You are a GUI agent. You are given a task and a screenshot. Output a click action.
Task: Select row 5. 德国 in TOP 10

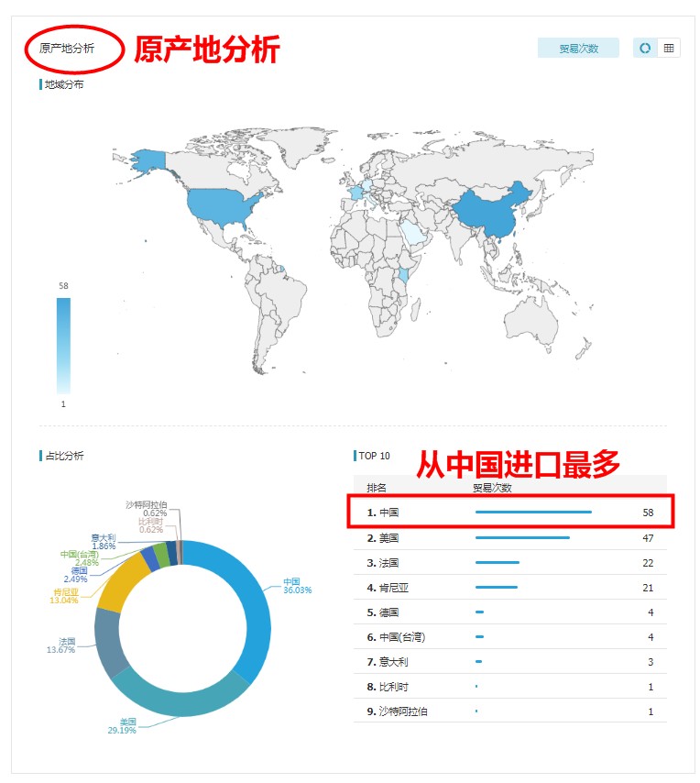tap(510, 612)
